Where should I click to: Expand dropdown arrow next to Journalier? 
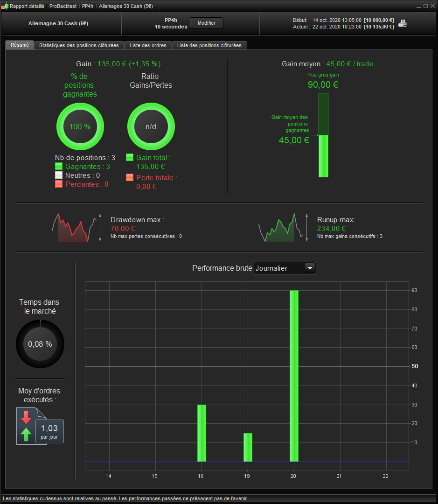pyautogui.click(x=310, y=268)
